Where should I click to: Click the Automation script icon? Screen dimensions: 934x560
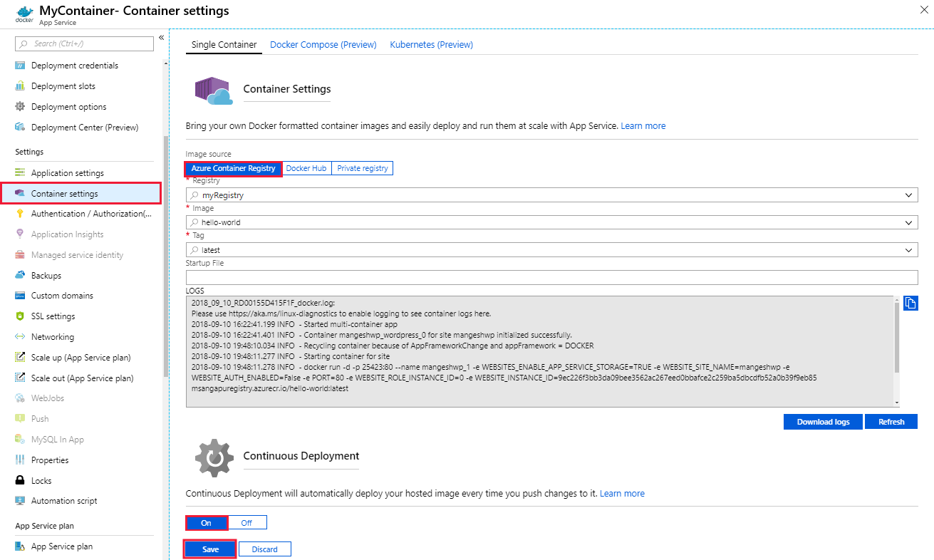point(20,501)
